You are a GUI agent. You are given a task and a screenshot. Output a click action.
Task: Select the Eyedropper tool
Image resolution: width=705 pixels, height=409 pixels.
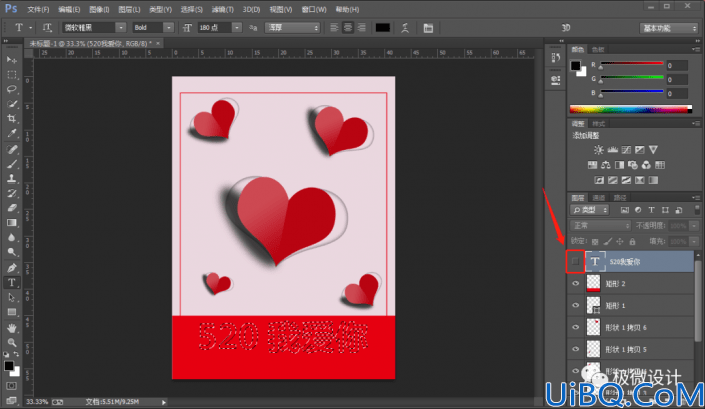[x=12, y=133]
